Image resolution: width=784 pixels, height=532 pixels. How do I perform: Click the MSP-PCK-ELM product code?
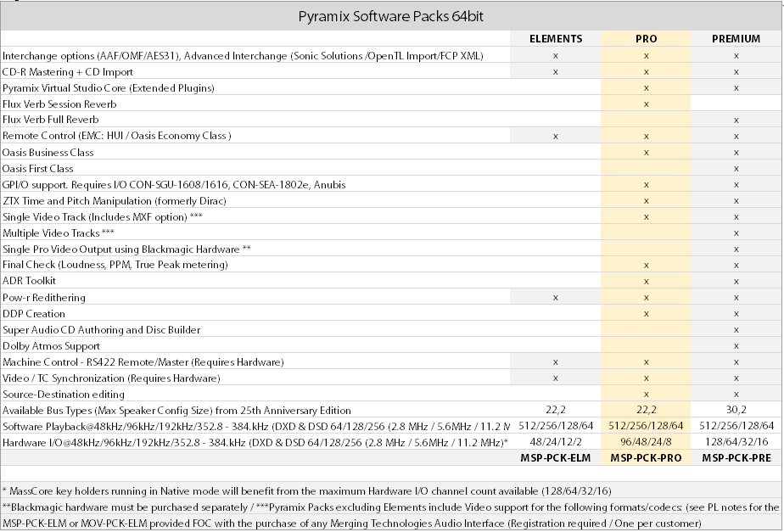click(x=555, y=458)
